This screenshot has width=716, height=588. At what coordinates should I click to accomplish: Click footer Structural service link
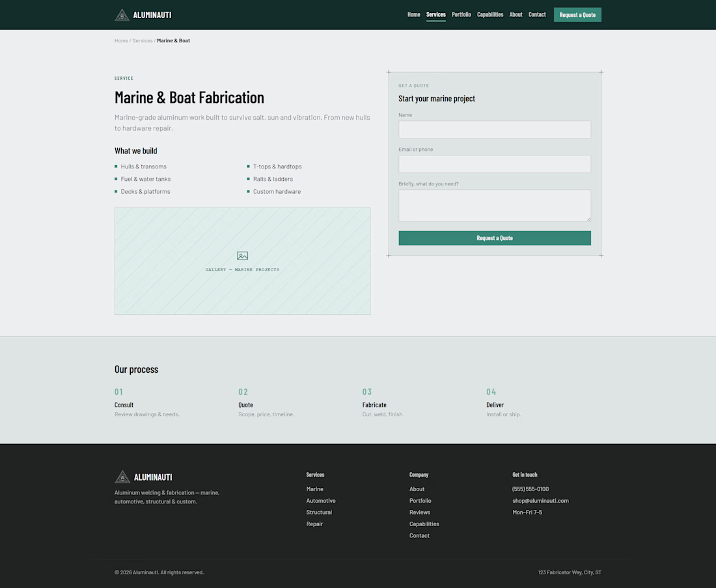pyautogui.click(x=319, y=513)
